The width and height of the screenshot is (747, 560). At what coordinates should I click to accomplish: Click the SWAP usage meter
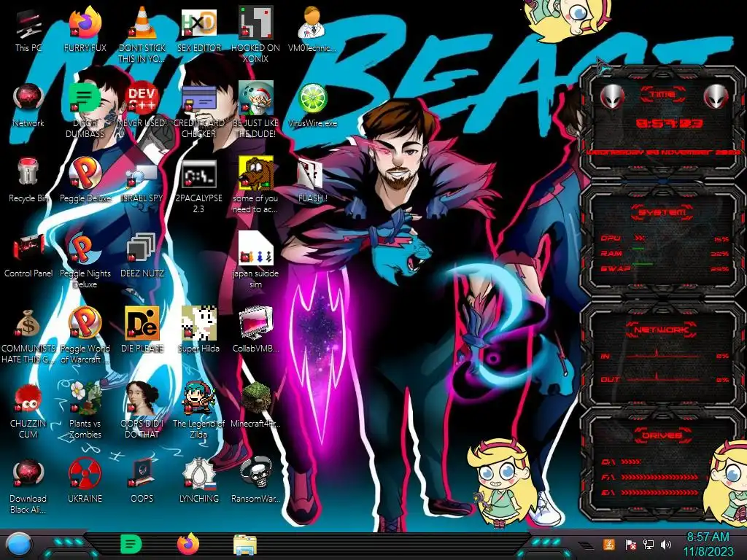pyautogui.click(x=665, y=268)
